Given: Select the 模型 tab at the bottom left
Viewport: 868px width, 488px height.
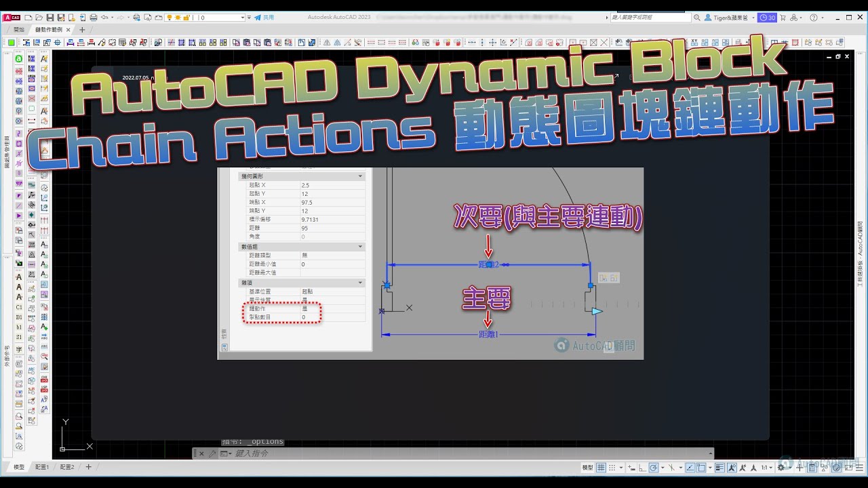Looking at the screenshot, I should (18, 467).
